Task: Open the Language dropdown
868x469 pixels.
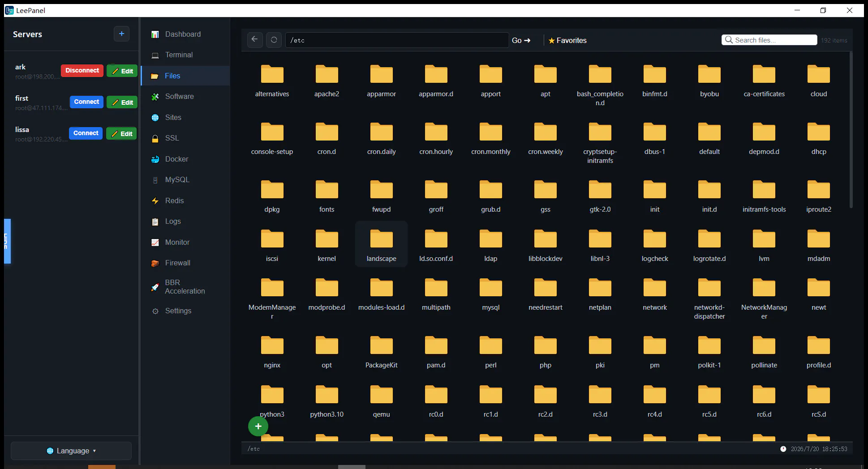Action: click(x=71, y=451)
